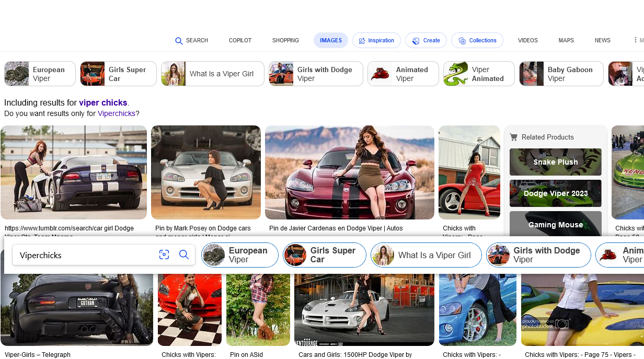The image size is (644, 359).
Task: Click the visual search camera icon
Action: [164, 254]
